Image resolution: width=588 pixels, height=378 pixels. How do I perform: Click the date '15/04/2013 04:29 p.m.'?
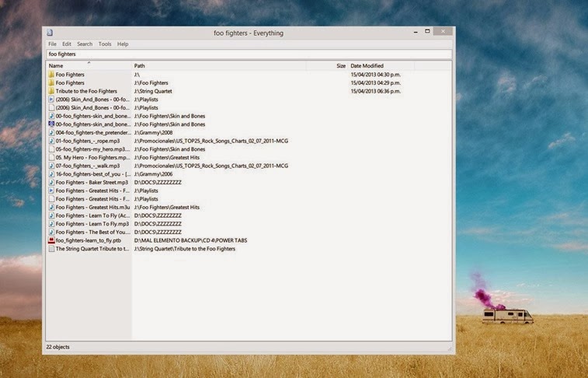[376, 83]
